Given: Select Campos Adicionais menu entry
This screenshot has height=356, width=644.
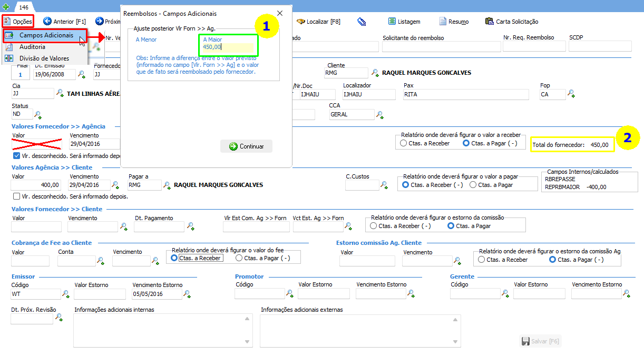Looking at the screenshot, I should click(45, 36).
